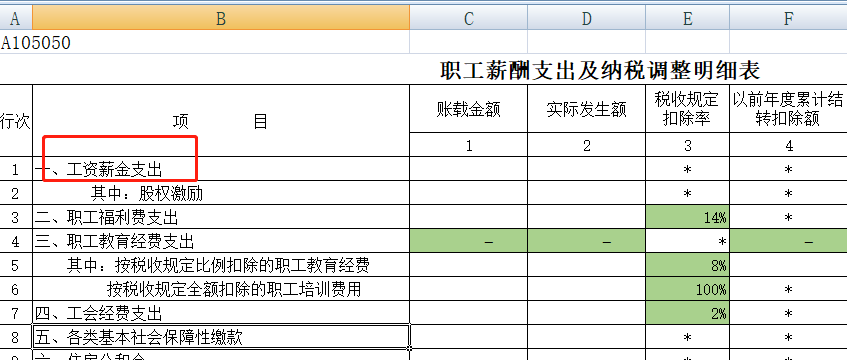Select the 项目 header cell
The image size is (847, 360).
[221, 121]
